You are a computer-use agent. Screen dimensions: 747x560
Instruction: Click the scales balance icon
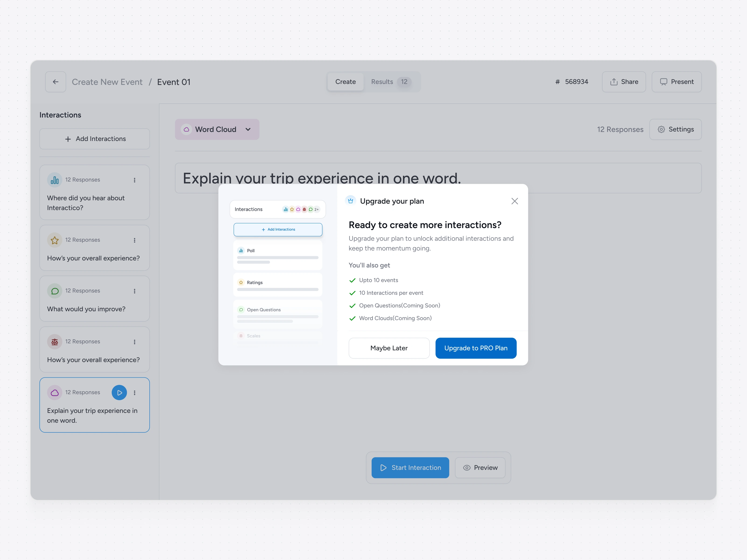tap(54, 342)
